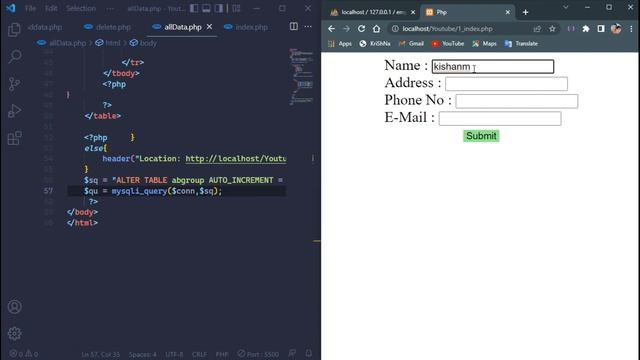Click line number 57 in the gutter
The image size is (640, 360).
click(x=48, y=191)
